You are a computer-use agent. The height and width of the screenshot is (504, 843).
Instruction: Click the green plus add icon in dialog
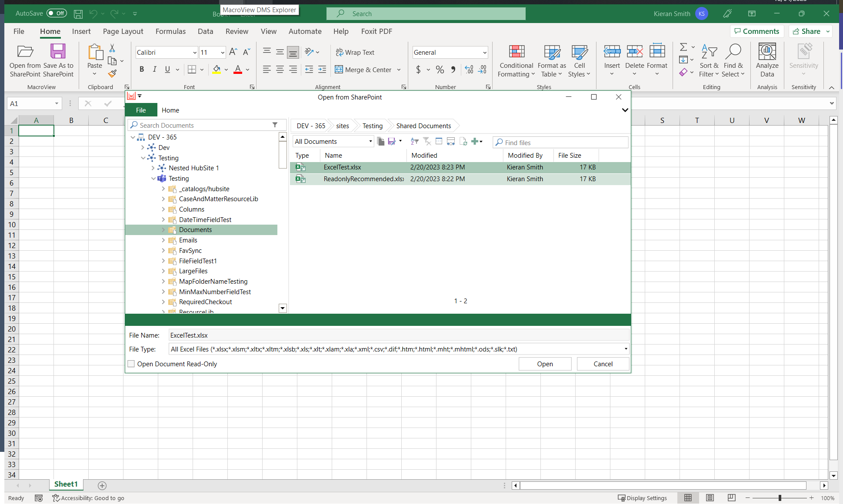tap(475, 141)
